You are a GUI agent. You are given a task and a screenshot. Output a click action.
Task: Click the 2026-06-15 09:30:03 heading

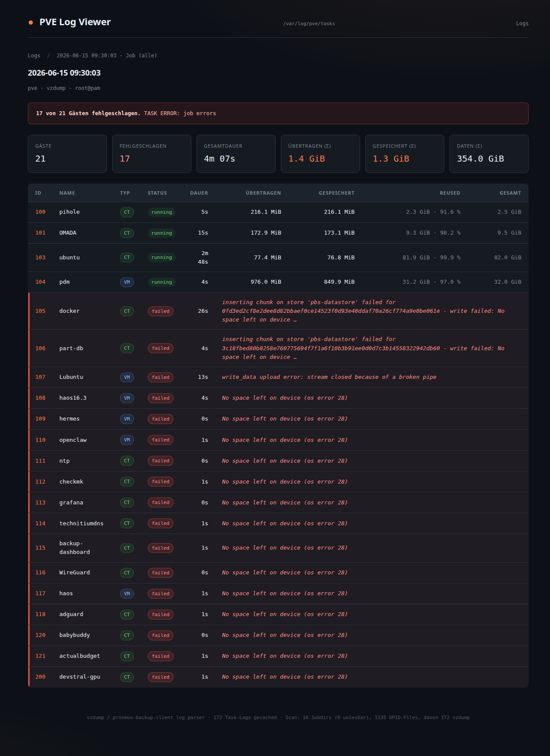64,73
